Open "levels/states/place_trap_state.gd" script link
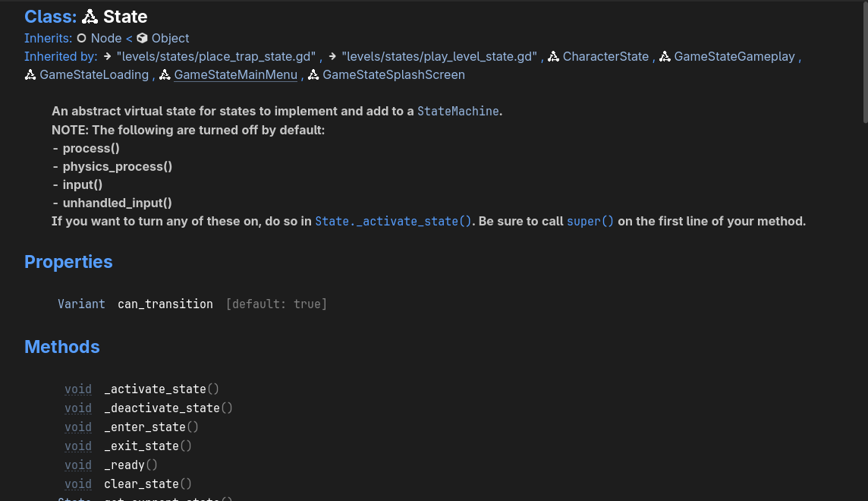The height and width of the screenshot is (501, 868). [x=216, y=56]
